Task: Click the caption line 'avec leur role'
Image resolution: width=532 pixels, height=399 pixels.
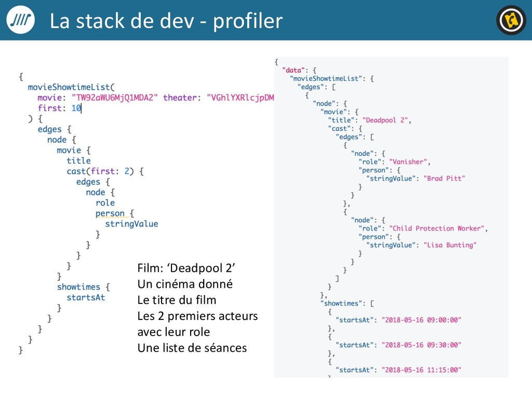Action: [x=174, y=332]
